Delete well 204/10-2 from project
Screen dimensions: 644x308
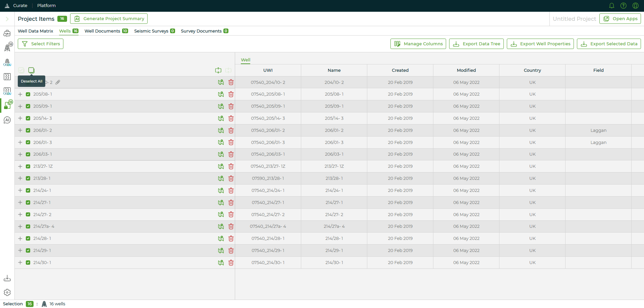(231, 82)
